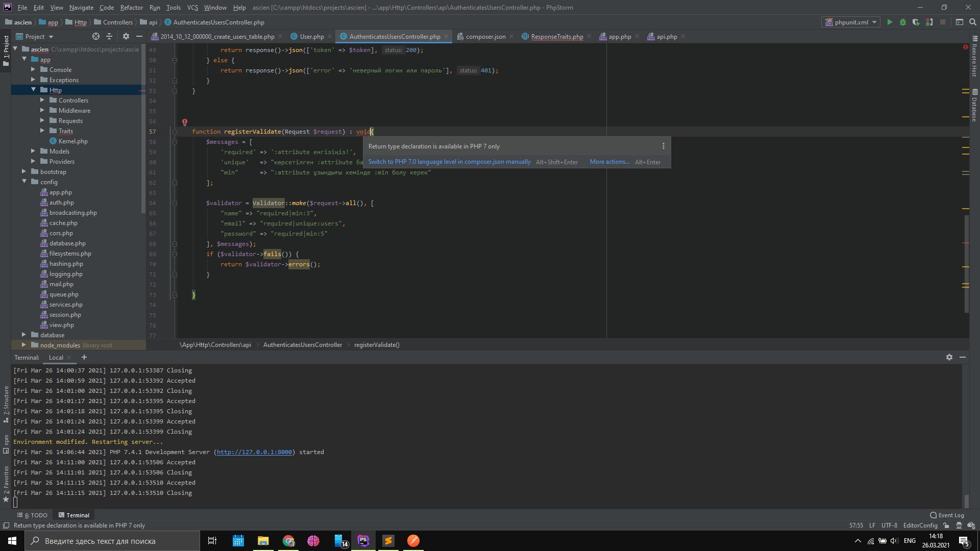Run the phpunit.xml configuration
980x551 pixels.
pyautogui.click(x=890, y=22)
